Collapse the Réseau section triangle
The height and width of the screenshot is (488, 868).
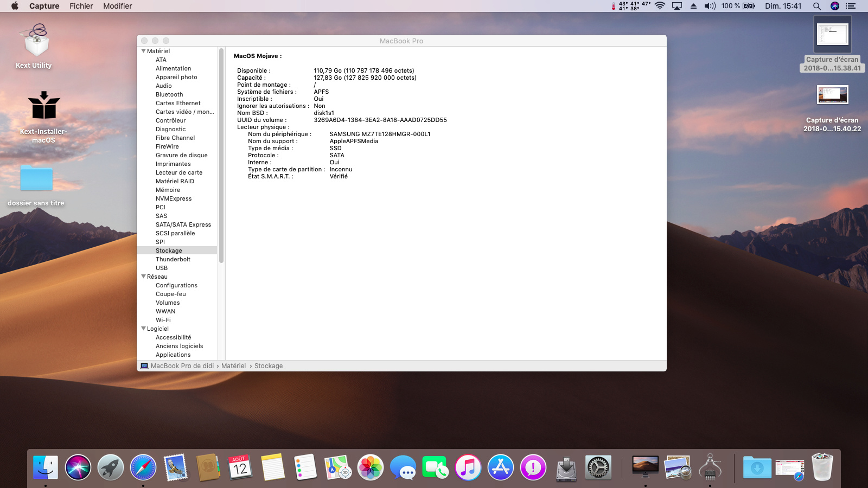point(143,277)
